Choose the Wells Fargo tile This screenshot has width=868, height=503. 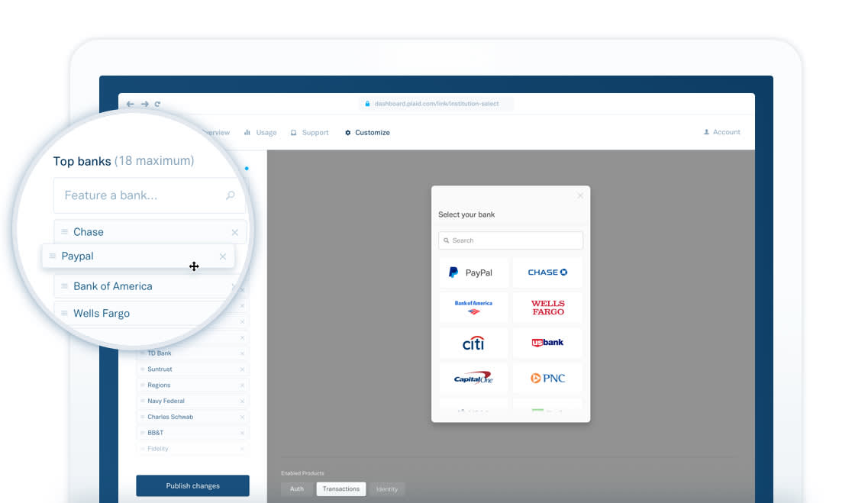[x=547, y=308]
